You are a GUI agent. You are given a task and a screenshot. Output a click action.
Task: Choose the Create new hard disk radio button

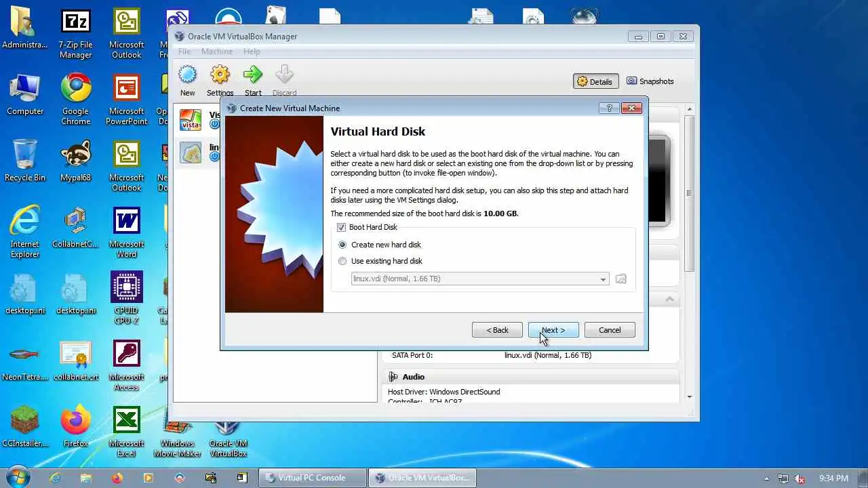coord(342,245)
